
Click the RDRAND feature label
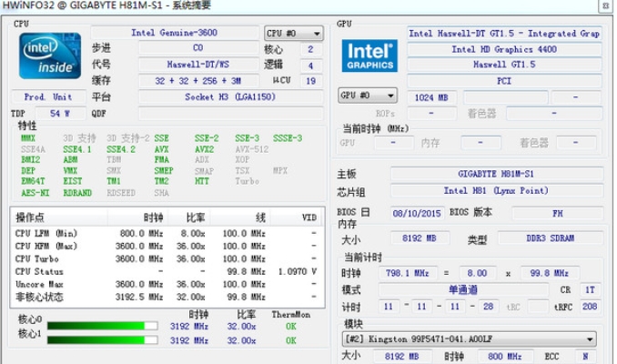pos(77,193)
